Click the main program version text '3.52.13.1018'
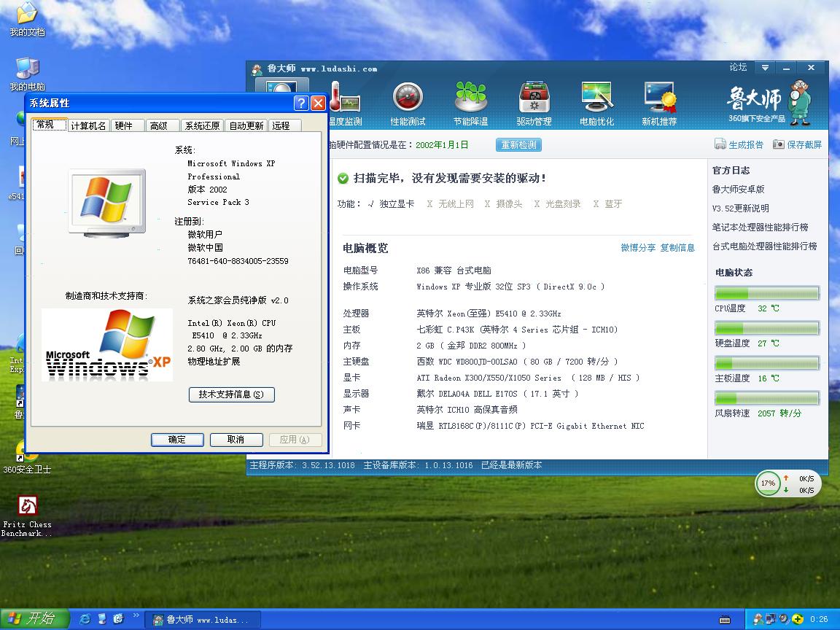840x630 pixels. (x=328, y=465)
